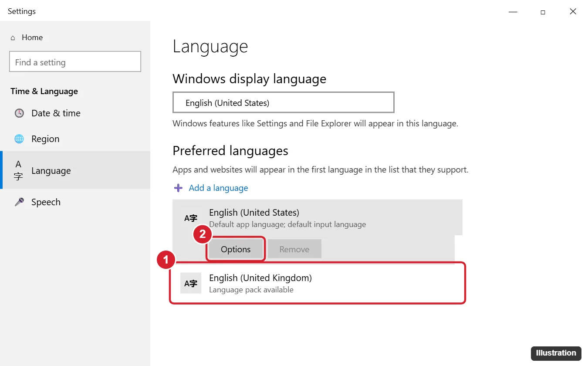Click Add a language link
The height and width of the screenshot is (366, 588).
click(x=218, y=188)
